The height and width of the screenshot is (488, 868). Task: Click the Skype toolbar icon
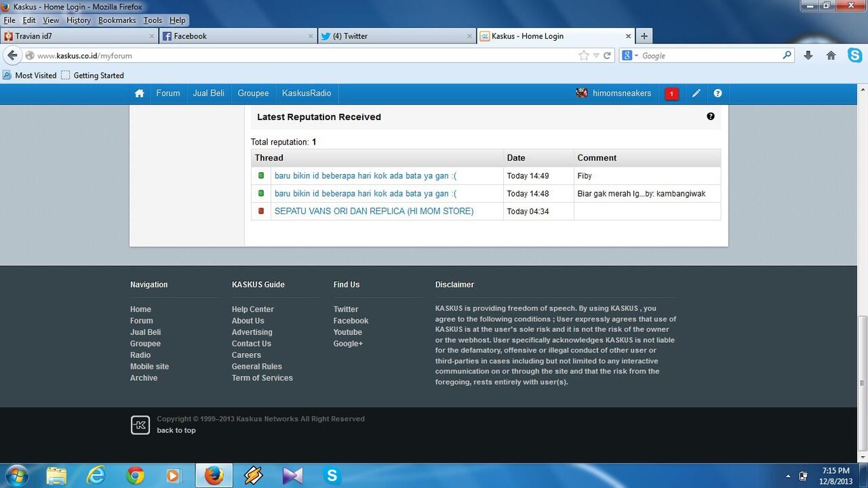[x=855, y=56]
